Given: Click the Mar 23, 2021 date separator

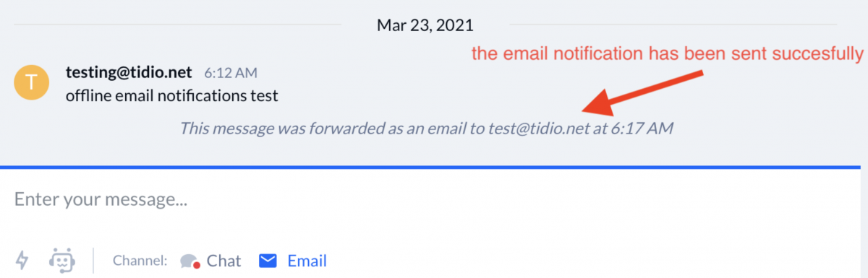Looking at the screenshot, I should 425,25.
